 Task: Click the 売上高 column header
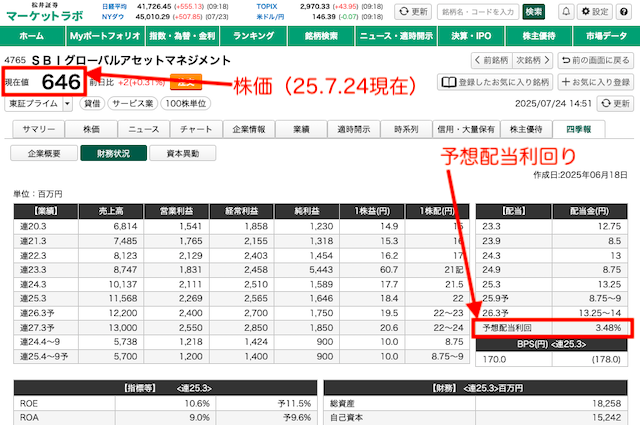[111, 211]
